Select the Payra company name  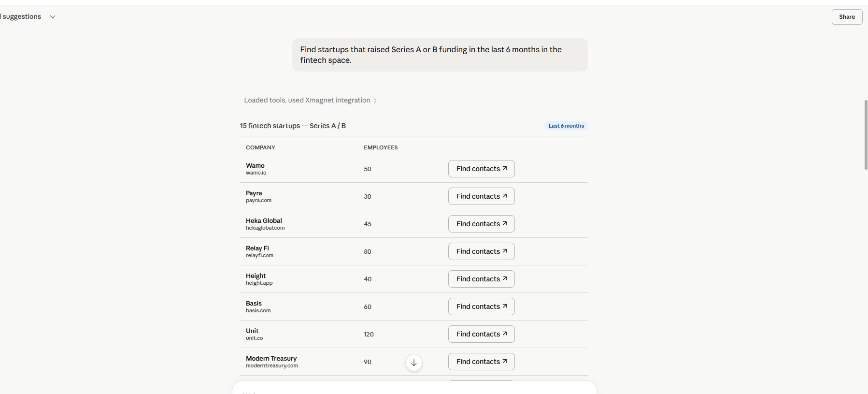[x=254, y=193]
